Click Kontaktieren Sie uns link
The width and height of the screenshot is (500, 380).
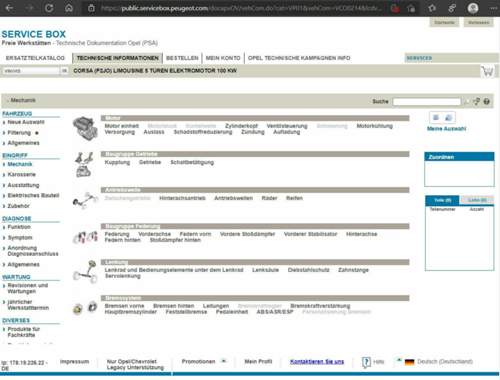tap(317, 361)
